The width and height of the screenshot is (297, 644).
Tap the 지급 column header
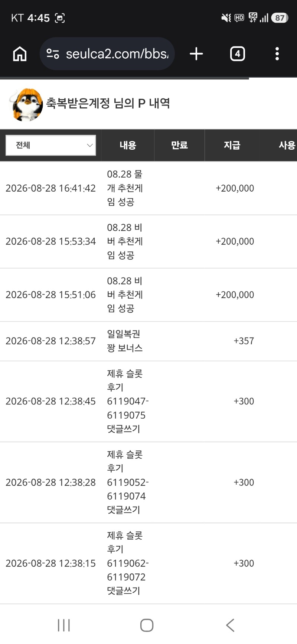232,145
